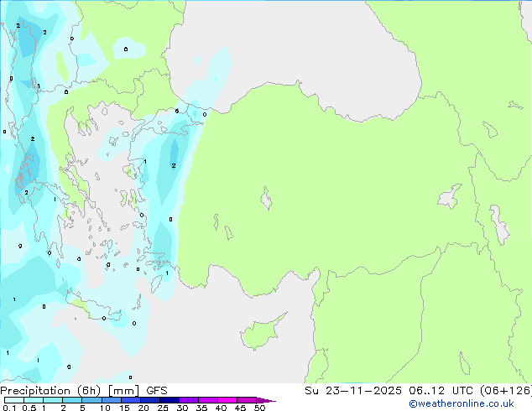The image size is (532, 411).
Task: Click the '15' legend scale label
Action: 124,408
